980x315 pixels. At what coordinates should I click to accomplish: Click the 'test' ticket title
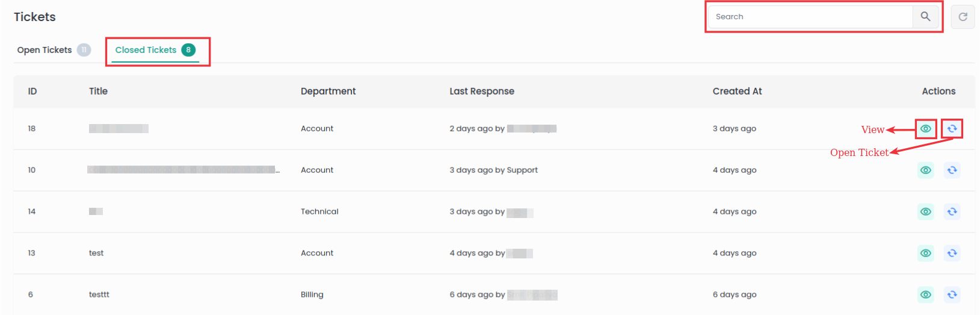pyautogui.click(x=96, y=254)
